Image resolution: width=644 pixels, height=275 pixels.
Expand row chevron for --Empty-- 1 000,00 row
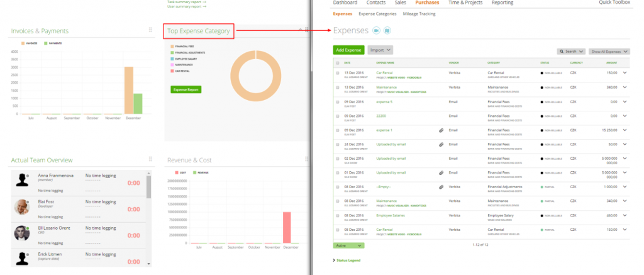625,187
